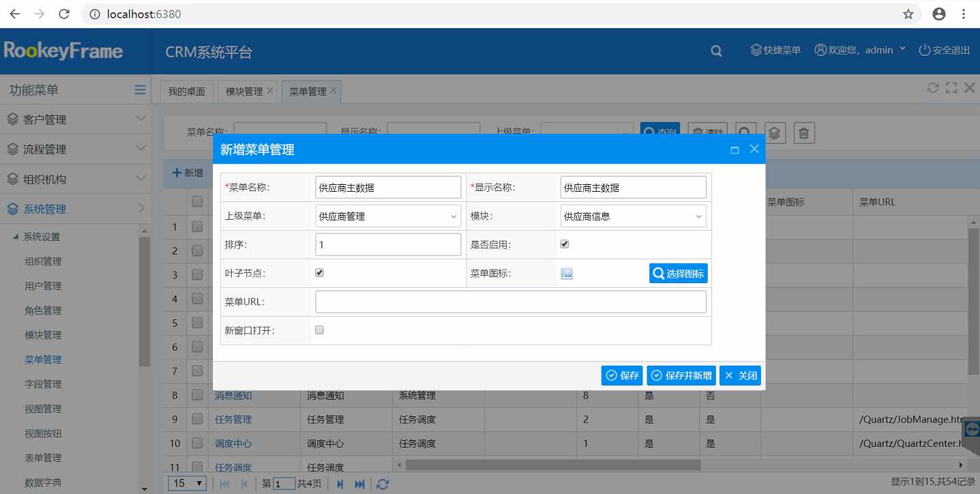Open 用户管理 in sidebar
Image resolution: width=980 pixels, height=494 pixels.
pyautogui.click(x=43, y=286)
